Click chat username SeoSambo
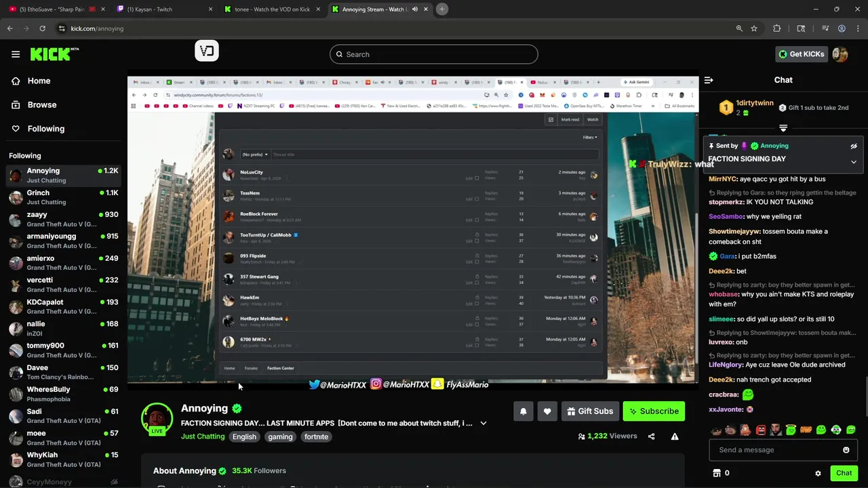The height and width of the screenshot is (488, 868). [x=726, y=216]
